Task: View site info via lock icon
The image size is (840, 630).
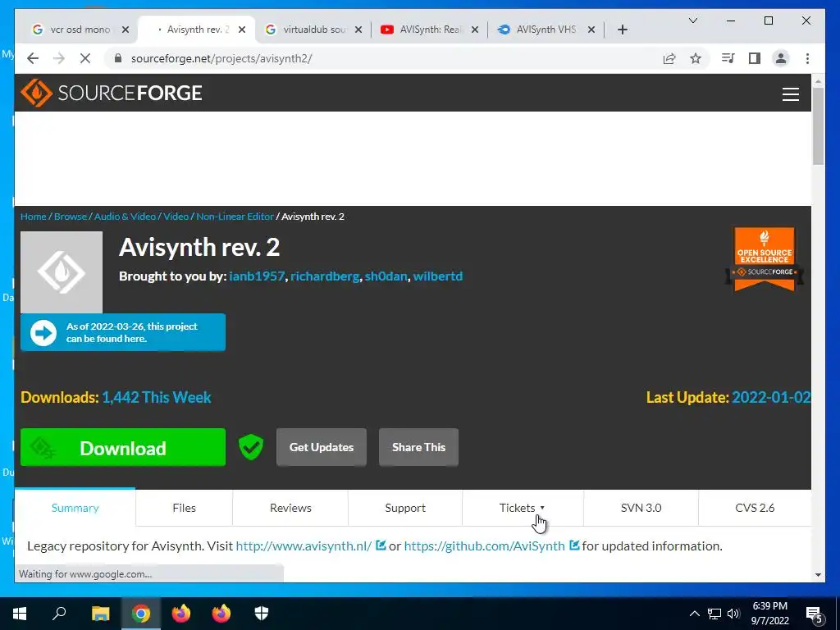Action: pyautogui.click(x=118, y=58)
